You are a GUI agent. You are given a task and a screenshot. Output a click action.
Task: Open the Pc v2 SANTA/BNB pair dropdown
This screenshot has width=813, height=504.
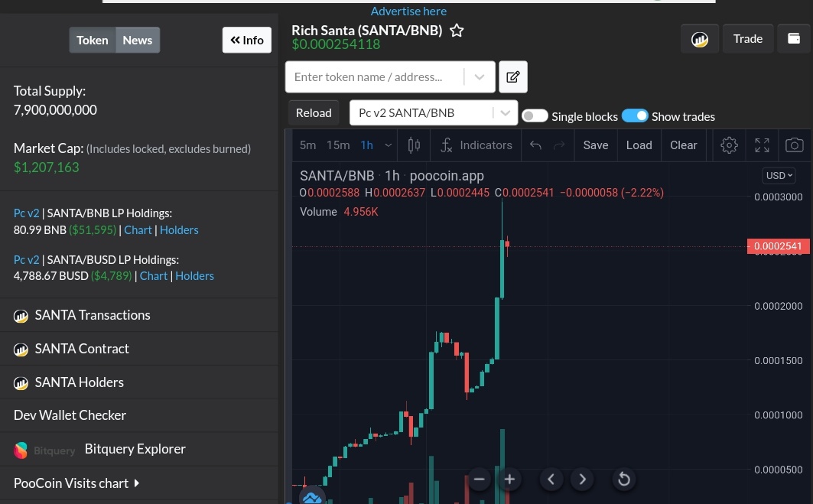click(x=434, y=112)
